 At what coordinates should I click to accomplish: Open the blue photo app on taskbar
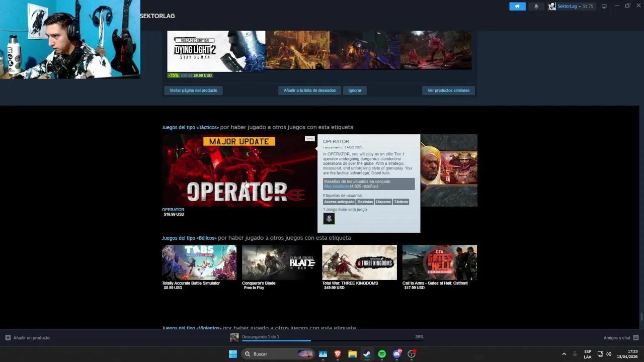[323, 354]
